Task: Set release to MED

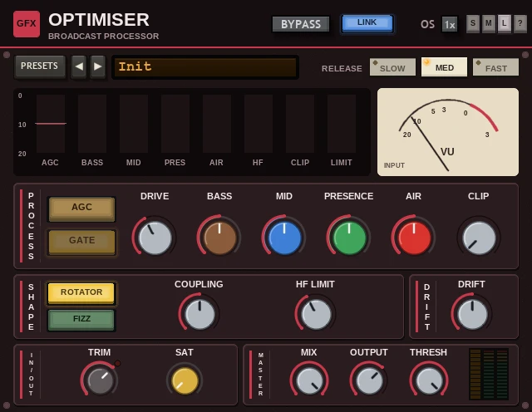Action: click(444, 66)
